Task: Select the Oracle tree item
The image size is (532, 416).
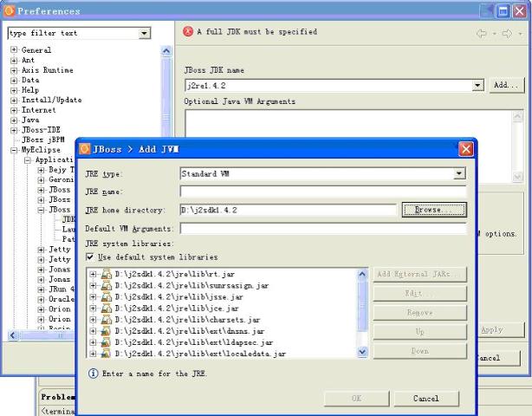Action: tap(61, 299)
